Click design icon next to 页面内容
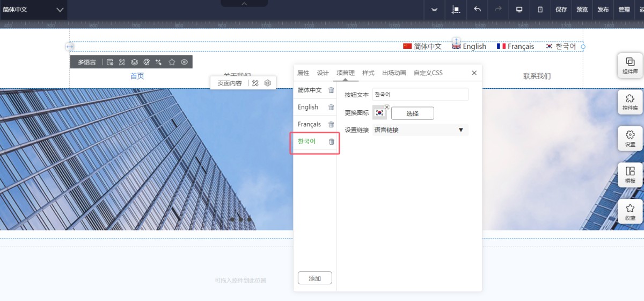 coord(255,83)
